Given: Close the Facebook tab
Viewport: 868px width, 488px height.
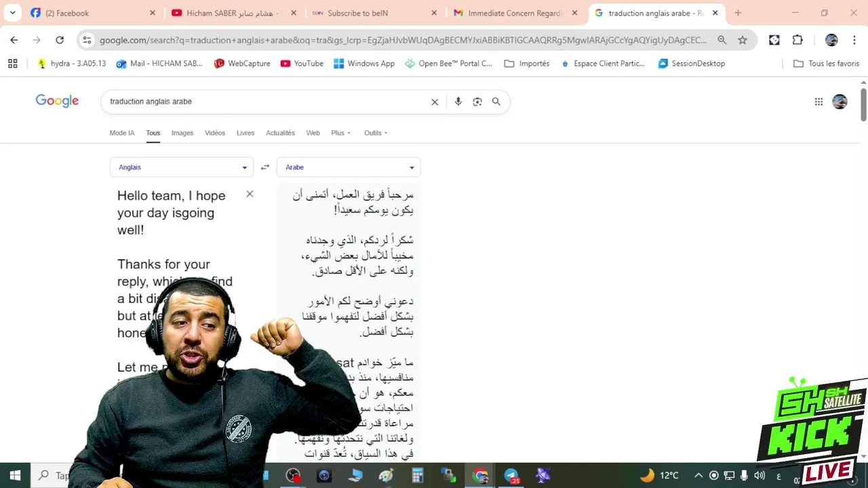Looking at the screenshot, I should point(153,13).
